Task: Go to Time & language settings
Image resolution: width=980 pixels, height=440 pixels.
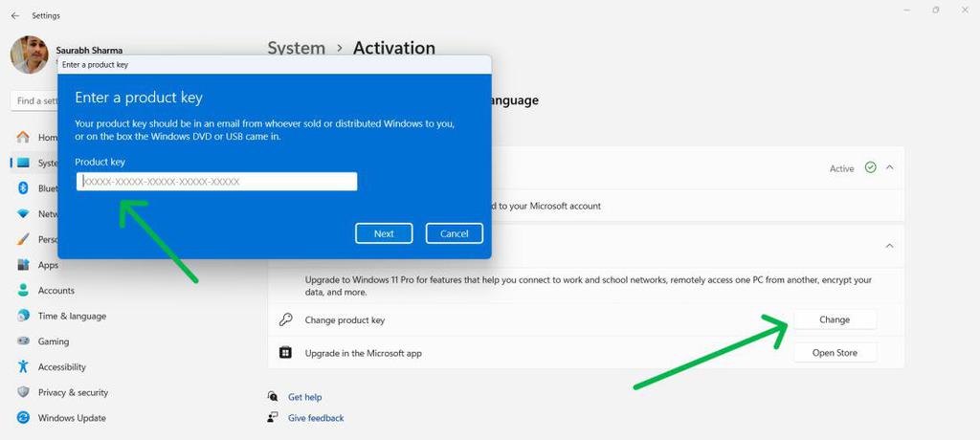Action: click(72, 317)
